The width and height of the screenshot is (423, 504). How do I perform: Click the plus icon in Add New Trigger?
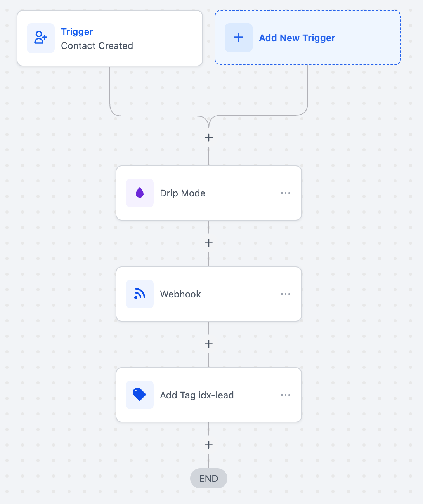pos(239,38)
